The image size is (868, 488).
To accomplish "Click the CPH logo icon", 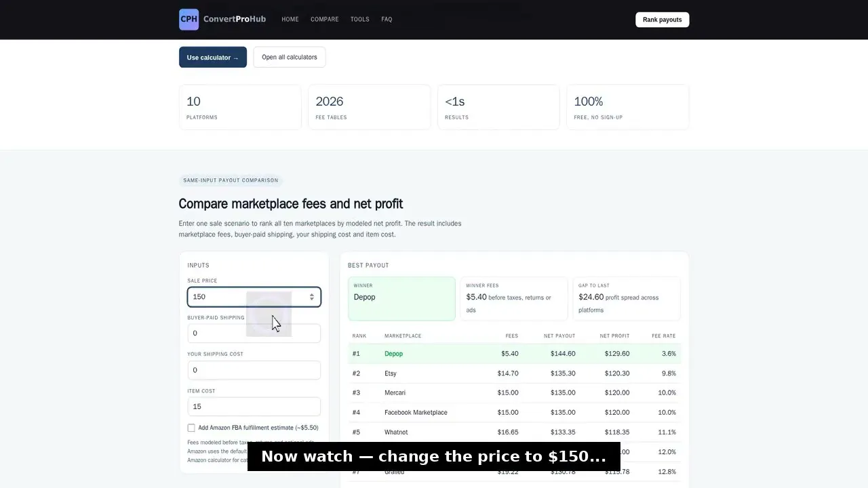I will (189, 20).
